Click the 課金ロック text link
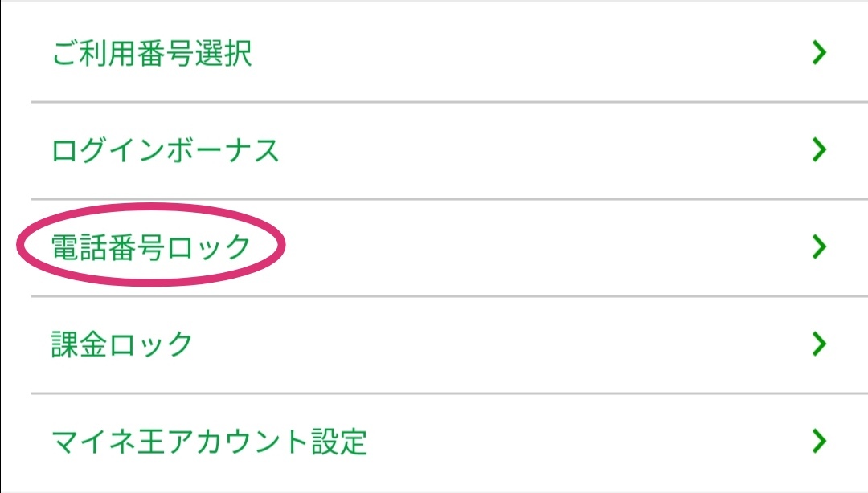This screenshot has width=868, height=493. (x=122, y=344)
